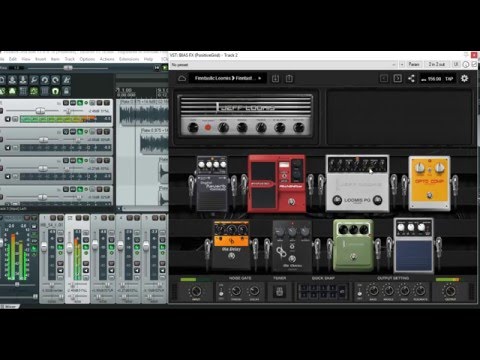
Task: Open the Edit menu in REAPER
Action: (13, 59)
